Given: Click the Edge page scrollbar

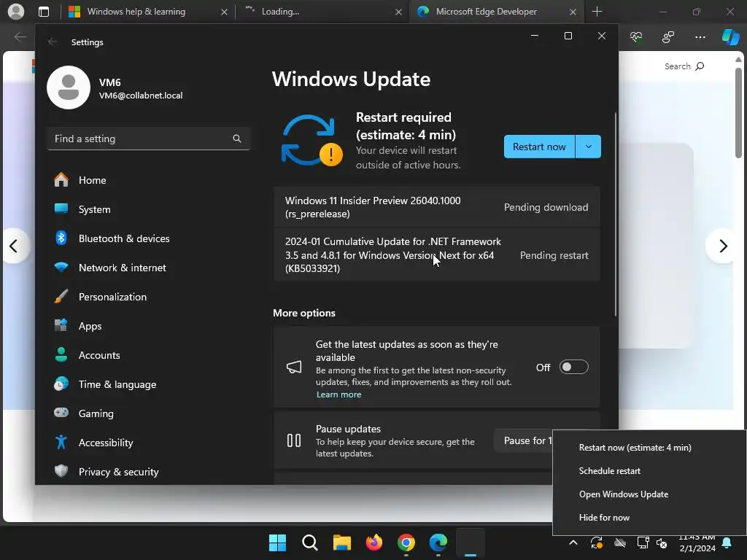Looking at the screenshot, I should pyautogui.click(x=738, y=112).
